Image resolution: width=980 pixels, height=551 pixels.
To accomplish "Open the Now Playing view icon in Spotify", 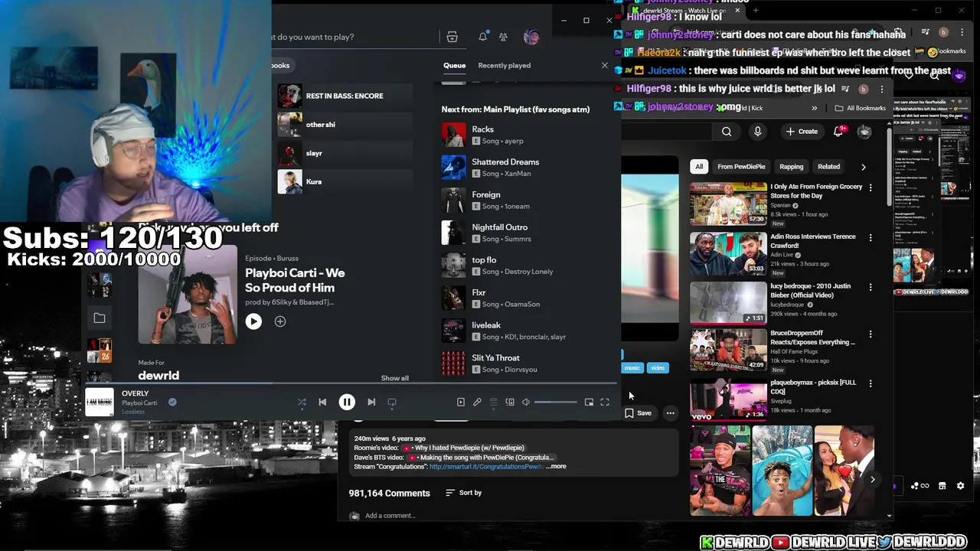I will click(461, 402).
